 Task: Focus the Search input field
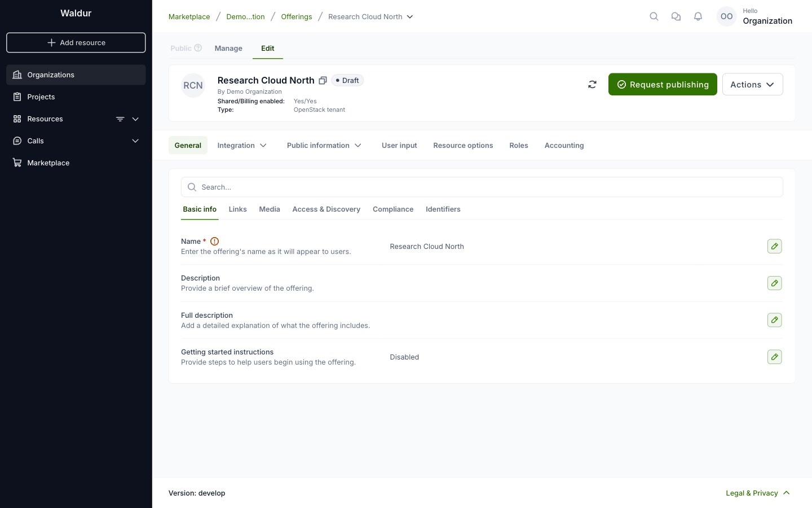click(482, 187)
